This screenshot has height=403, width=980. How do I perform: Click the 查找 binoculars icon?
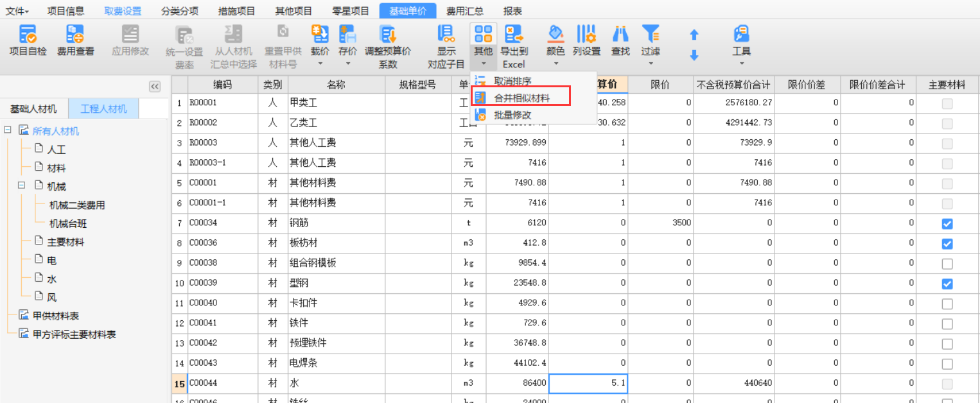[x=620, y=35]
